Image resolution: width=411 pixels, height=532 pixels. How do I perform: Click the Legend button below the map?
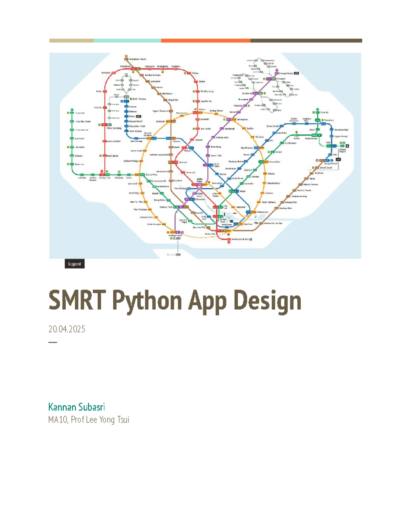74,264
